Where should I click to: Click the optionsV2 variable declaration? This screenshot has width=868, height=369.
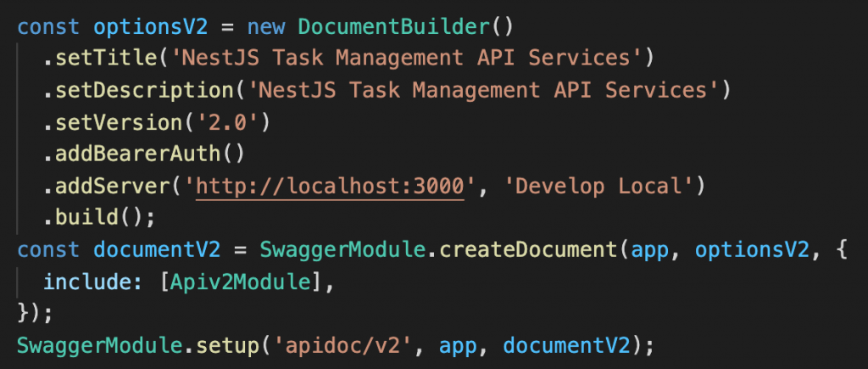[151, 28]
